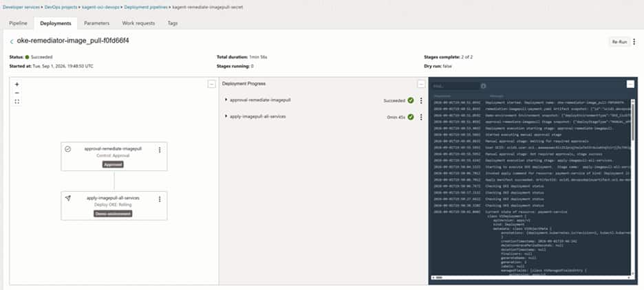644x290 pixels.
Task: Click the 'Stages running: 0' text
Action: 235,66
